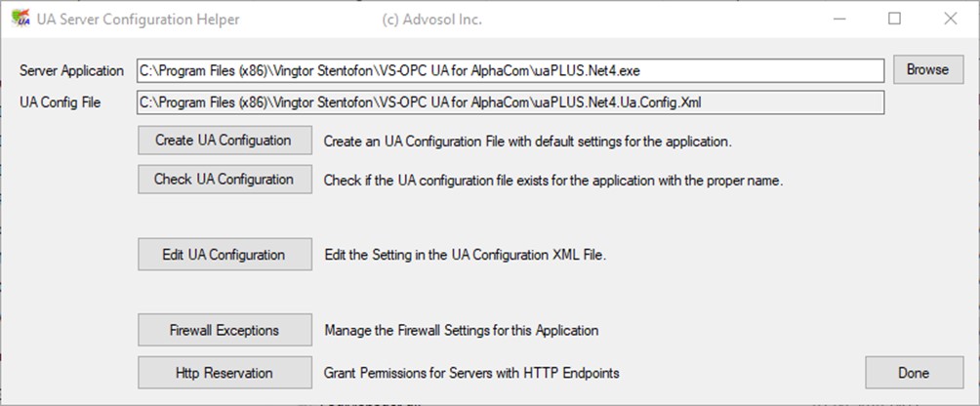Screen dimensions: 980x406
Task: Create UA Configuration with default settings
Action: coord(224,141)
